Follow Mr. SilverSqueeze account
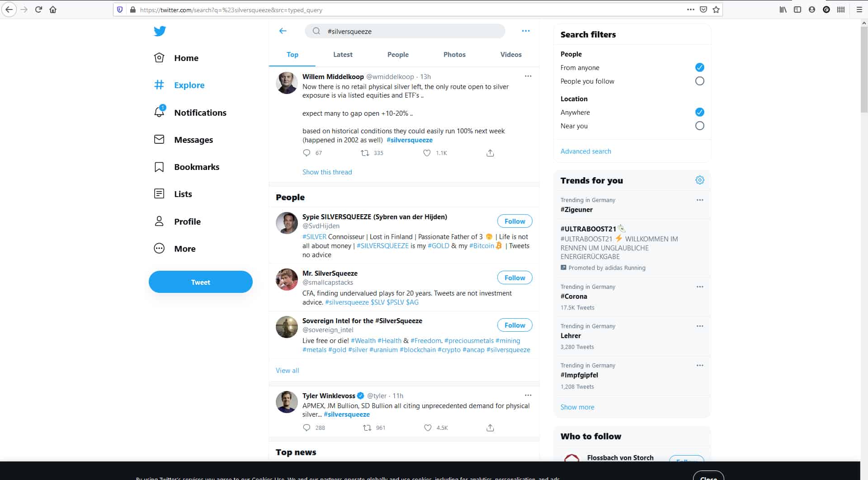 pyautogui.click(x=514, y=278)
